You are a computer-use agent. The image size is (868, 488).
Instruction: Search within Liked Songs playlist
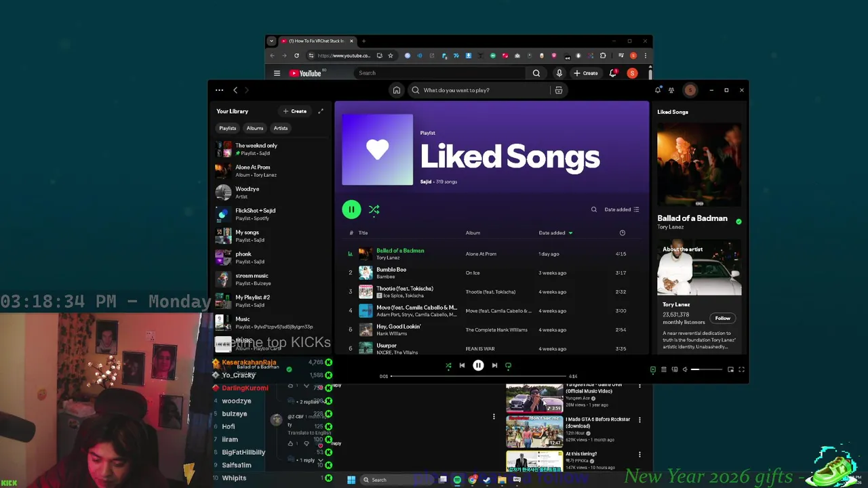pyautogui.click(x=594, y=209)
